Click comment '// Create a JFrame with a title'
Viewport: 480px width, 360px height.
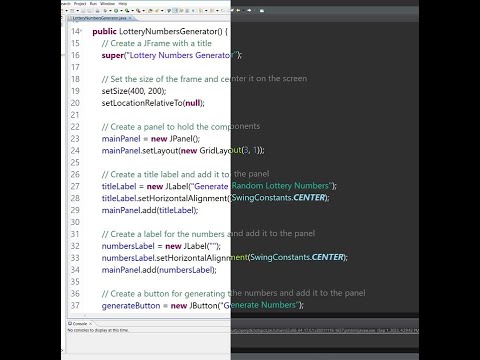157,43
